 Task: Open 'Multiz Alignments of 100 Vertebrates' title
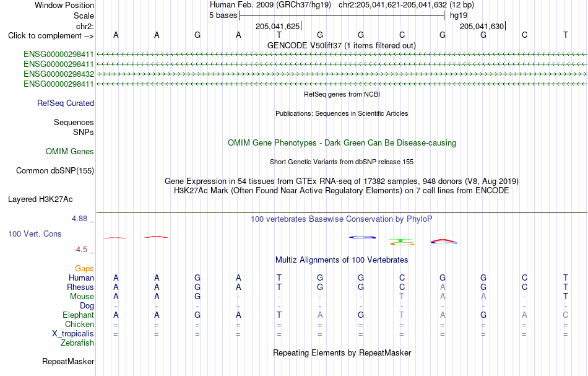pos(342,260)
